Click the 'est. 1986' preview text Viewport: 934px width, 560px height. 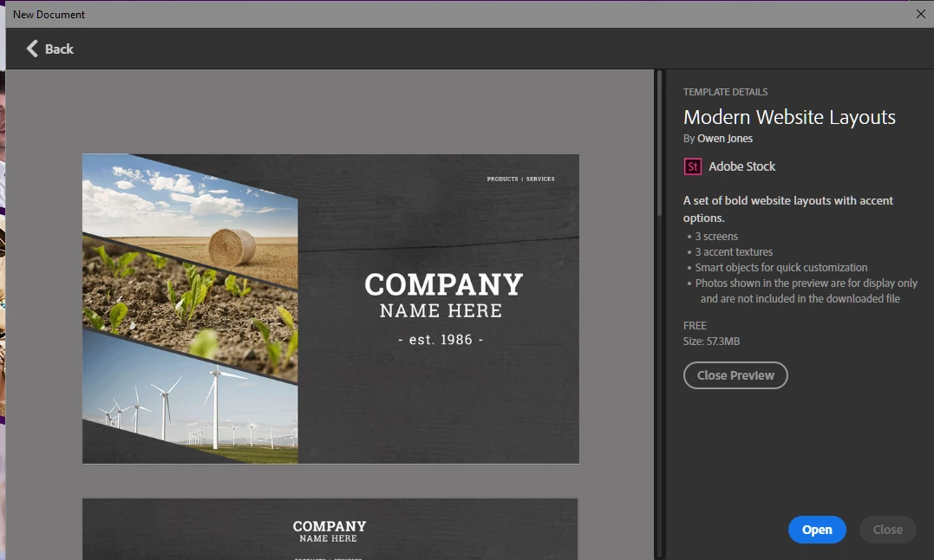click(x=441, y=340)
